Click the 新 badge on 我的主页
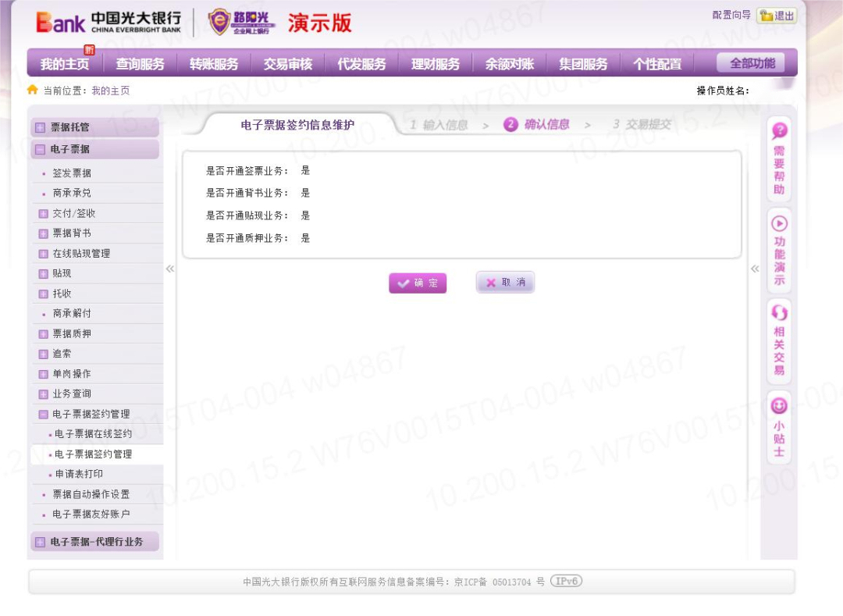Screen dimensions: 843x616 point(89,50)
